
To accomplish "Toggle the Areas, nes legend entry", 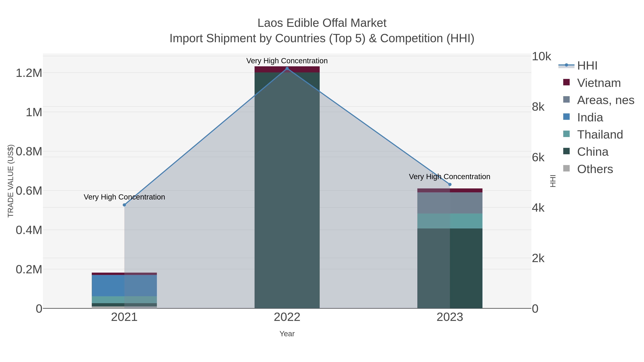I will (x=599, y=100).
